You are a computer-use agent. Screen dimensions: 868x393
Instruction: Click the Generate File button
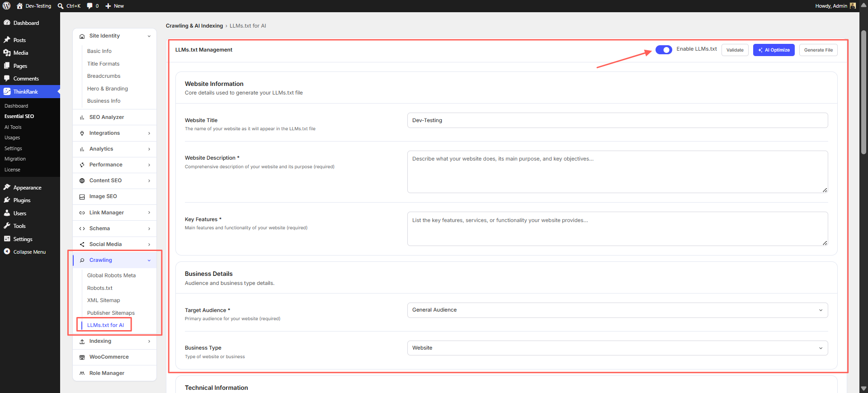818,50
